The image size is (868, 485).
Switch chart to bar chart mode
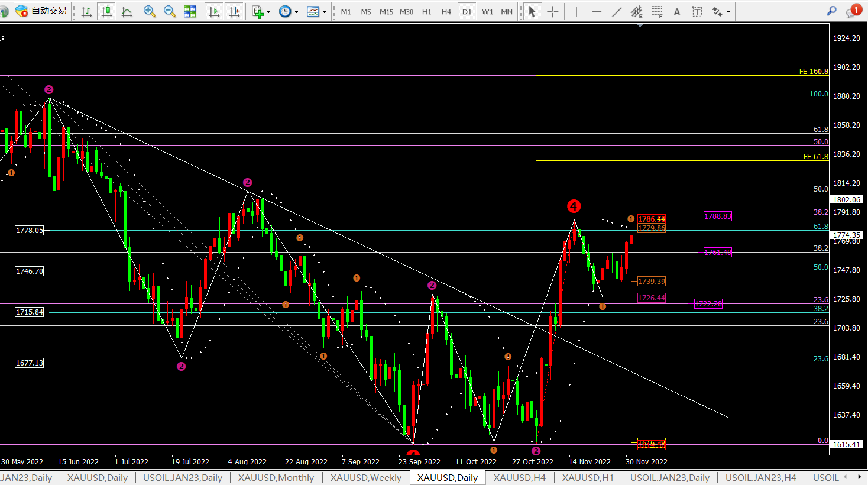pos(86,11)
